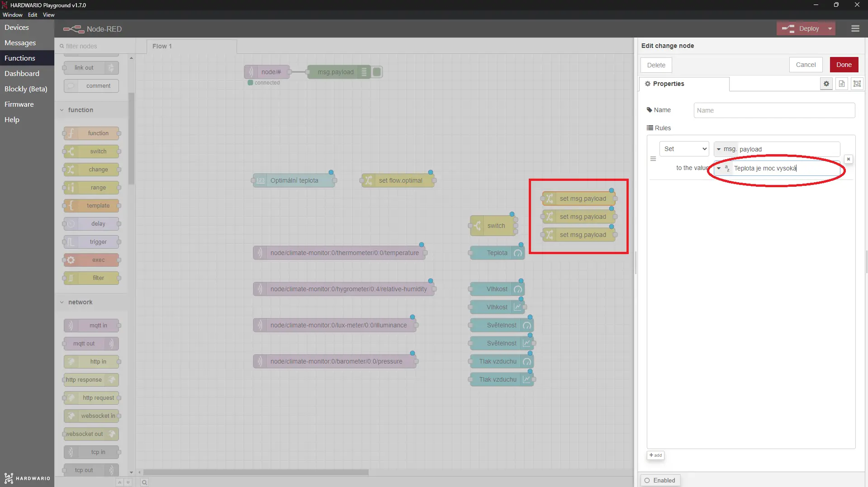The width and height of the screenshot is (868, 487).
Task: Select the Optimální teplota canvas node
Action: coord(294,180)
